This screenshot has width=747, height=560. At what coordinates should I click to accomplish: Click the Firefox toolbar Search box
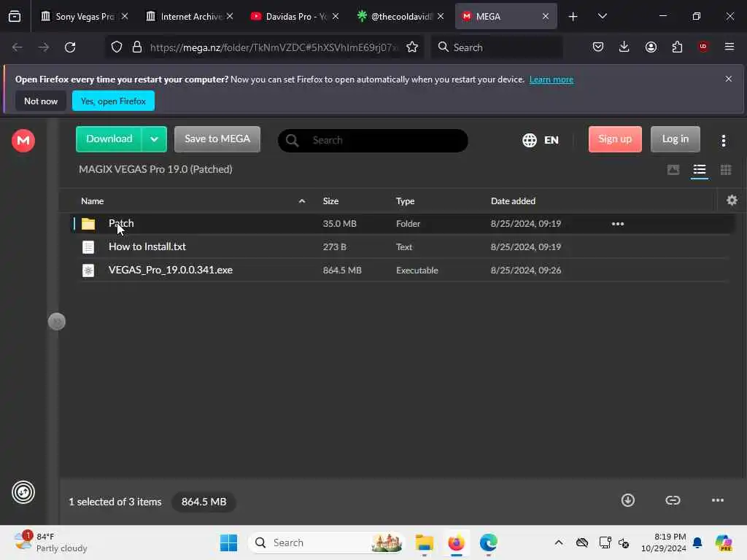(497, 47)
